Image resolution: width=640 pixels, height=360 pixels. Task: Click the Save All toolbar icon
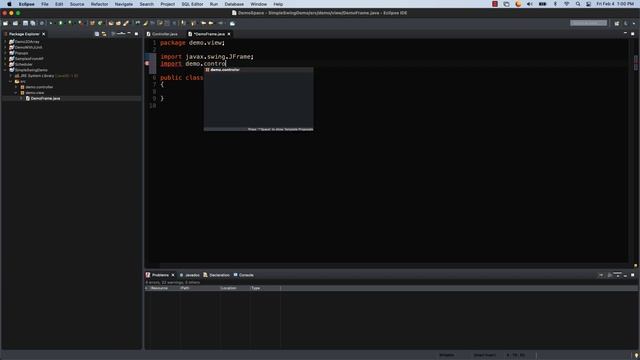(x=33, y=23)
